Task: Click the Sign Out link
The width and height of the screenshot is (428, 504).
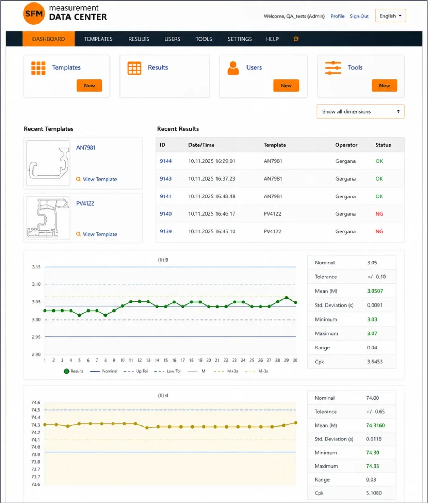Action: (359, 16)
